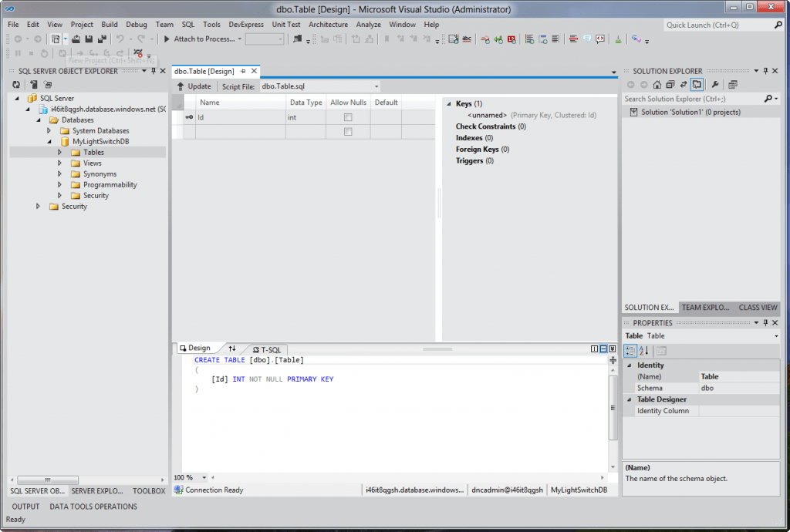Screen dimensions: 790x532
Task: Switch to vertical split view button
Action: pyautogui.click(x=594, y=348)
